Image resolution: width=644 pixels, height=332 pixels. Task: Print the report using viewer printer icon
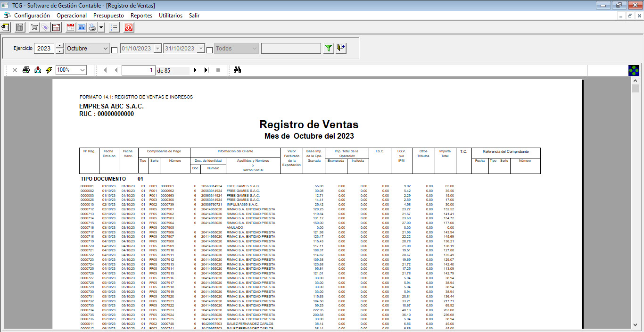point(26,70)
